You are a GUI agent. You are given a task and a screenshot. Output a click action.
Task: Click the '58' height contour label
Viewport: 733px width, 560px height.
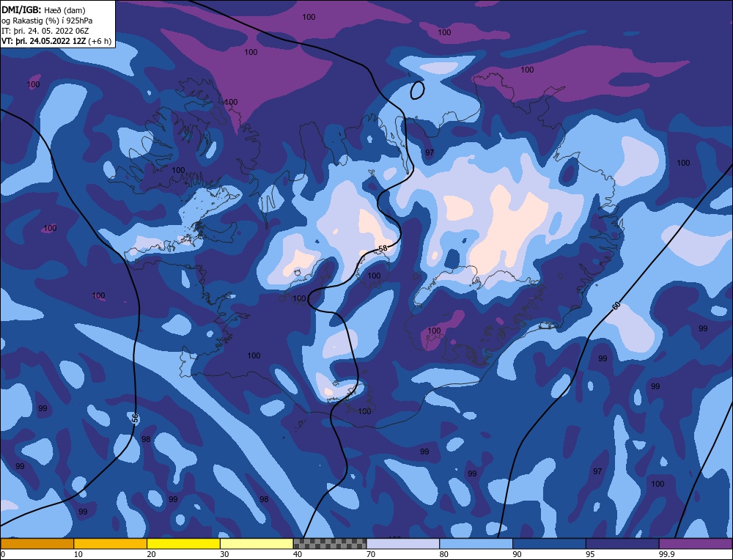pyautogui.click(x=383, y=248)
